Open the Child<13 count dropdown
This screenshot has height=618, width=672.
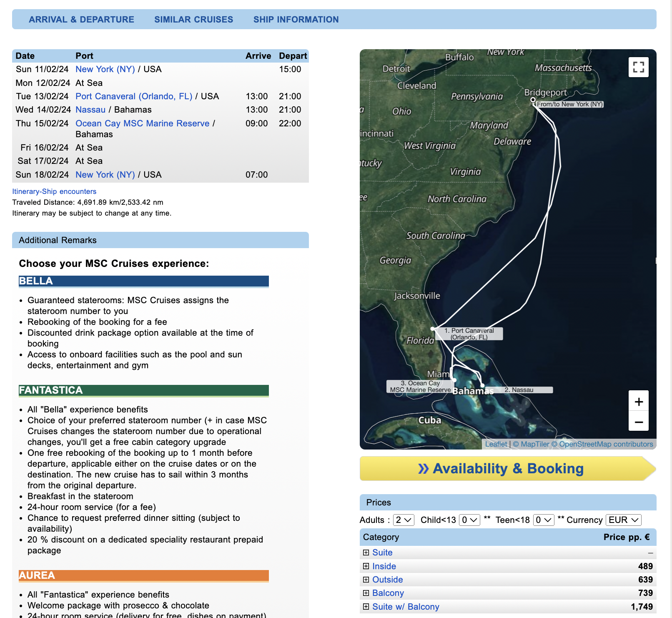(x=469, y=520)
